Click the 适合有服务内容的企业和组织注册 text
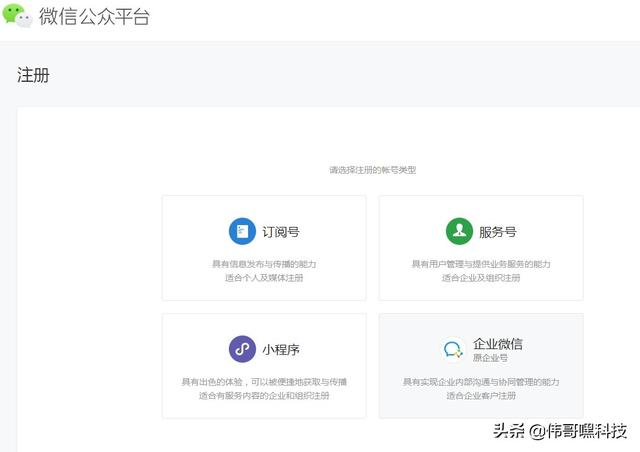 [264, 396]
